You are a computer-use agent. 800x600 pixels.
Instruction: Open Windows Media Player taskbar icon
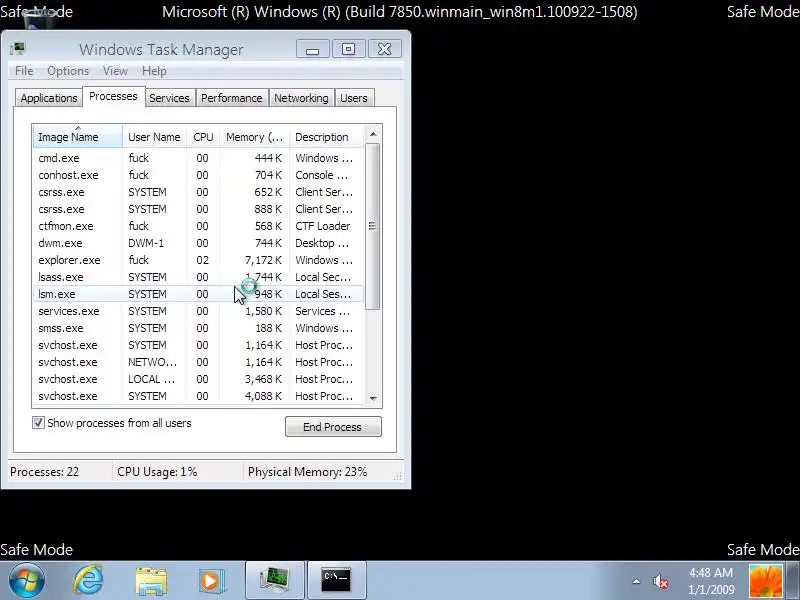pos(211,581)
